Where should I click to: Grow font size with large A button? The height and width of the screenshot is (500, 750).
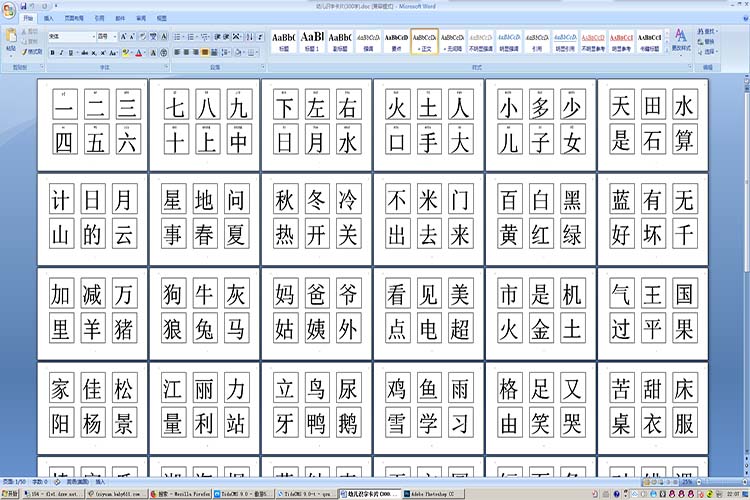(123, 36)
